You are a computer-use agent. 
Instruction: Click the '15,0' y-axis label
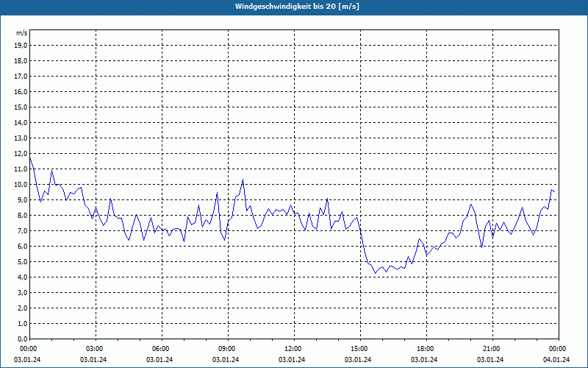pyautogui.click(x=21, y=107)
